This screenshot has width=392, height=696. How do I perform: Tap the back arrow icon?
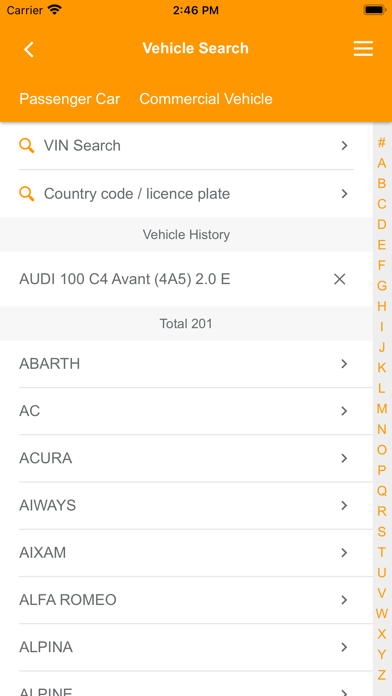click(x=29, y=49)
